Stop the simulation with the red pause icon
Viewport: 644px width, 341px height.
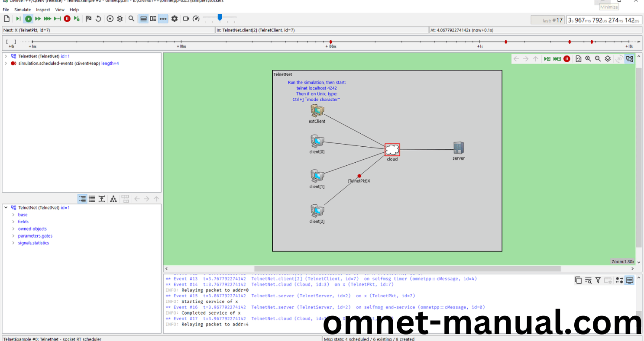[x=67, y=19]
